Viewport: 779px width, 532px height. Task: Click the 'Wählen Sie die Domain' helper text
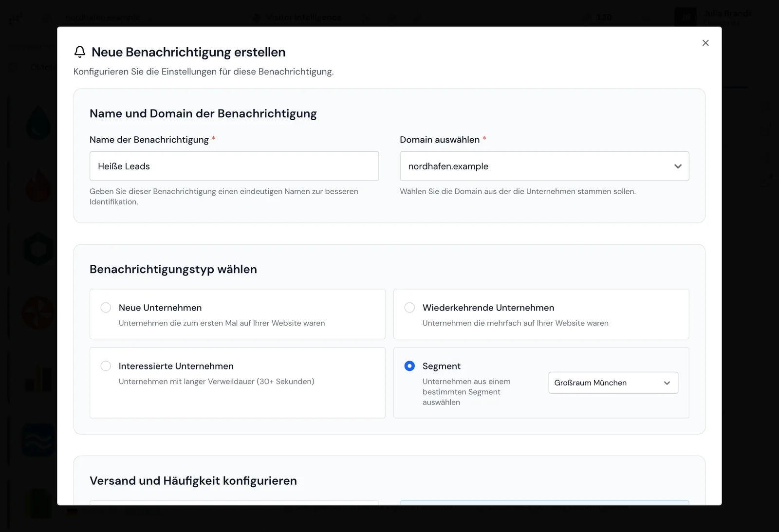pyautogui.click(x=518, y=191)
